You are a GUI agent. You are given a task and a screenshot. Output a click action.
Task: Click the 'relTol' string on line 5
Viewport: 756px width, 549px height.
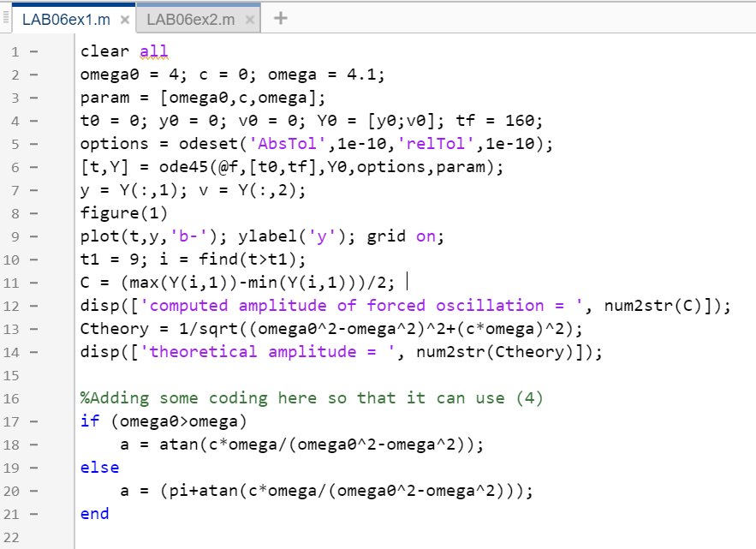(x=436, y=144)
